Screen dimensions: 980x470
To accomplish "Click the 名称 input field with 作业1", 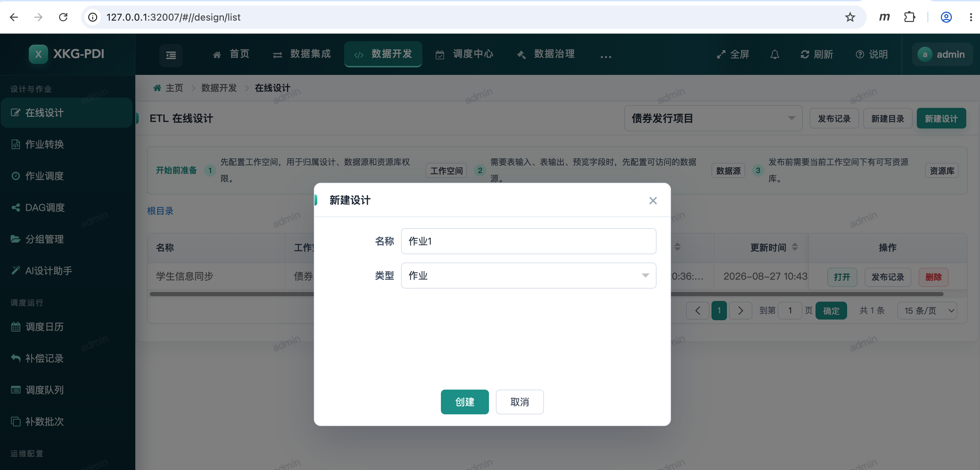I will tap(528, 241).
